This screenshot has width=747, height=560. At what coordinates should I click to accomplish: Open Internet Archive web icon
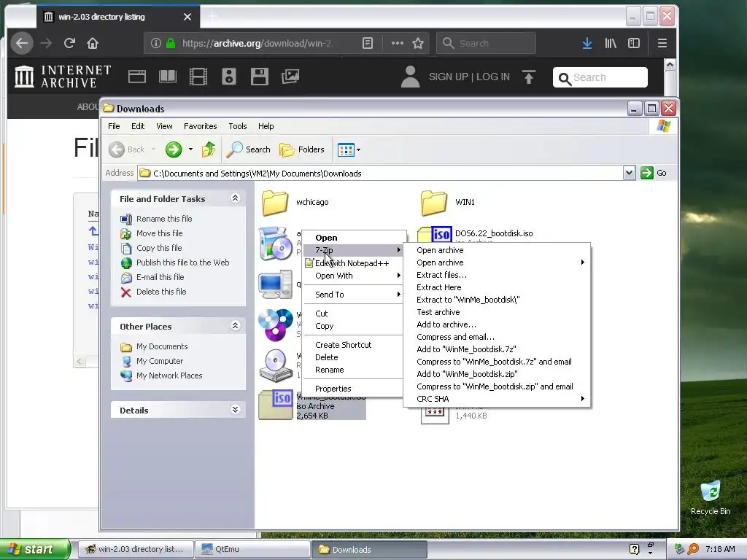point(136,77)
